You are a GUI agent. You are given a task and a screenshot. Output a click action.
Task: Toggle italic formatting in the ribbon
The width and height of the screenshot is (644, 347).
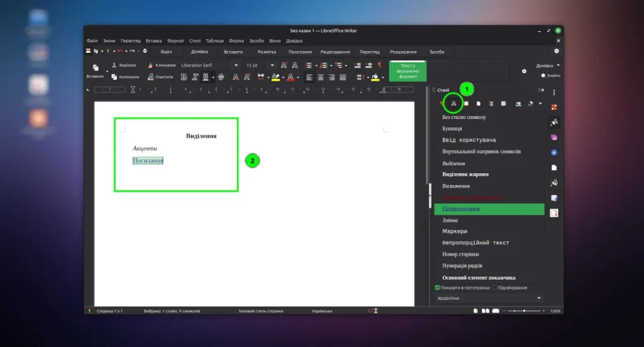[195, 77]
